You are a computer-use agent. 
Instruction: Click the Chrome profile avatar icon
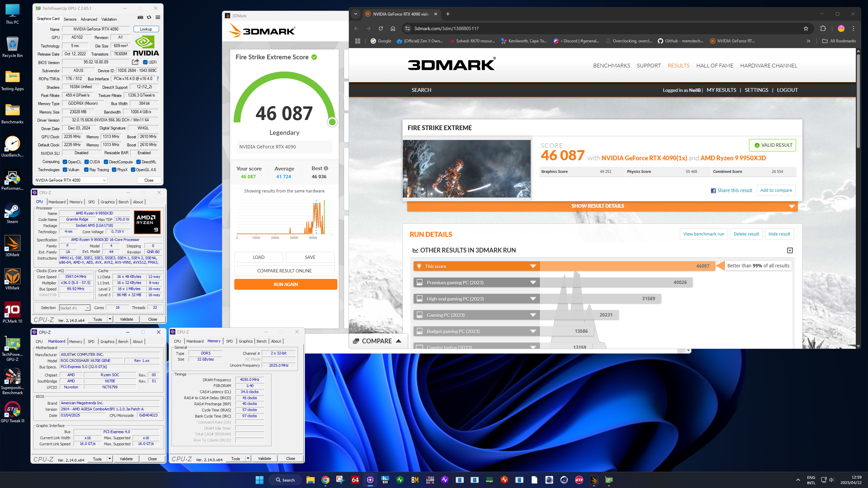pyautogui.click(x=841, y=28)
